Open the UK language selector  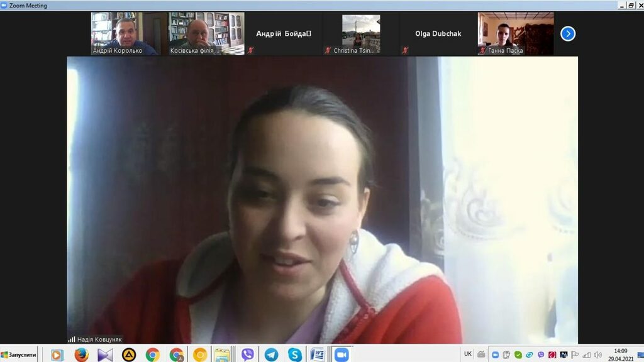pyautogui.click(x=467, y=354)
